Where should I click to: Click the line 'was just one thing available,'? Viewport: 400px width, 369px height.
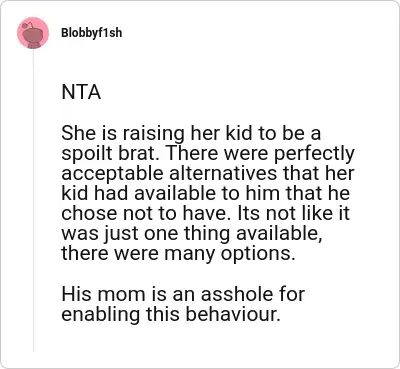tap(192, 234)
